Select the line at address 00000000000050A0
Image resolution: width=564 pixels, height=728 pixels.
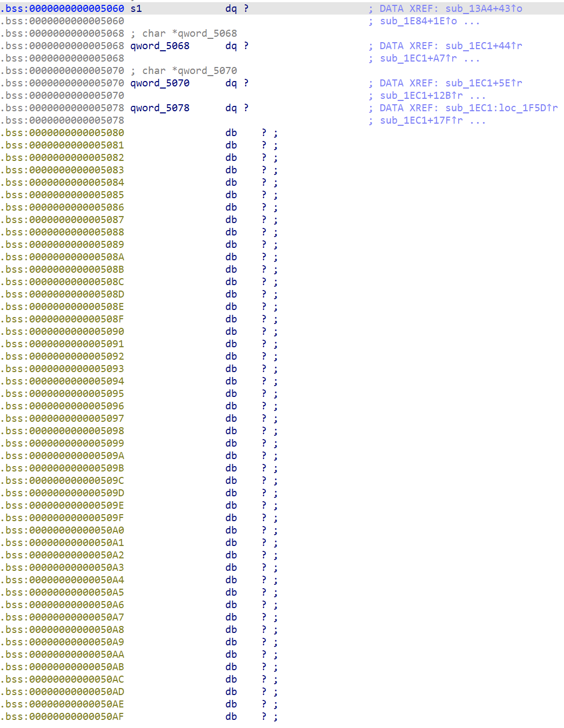(63, 530)
